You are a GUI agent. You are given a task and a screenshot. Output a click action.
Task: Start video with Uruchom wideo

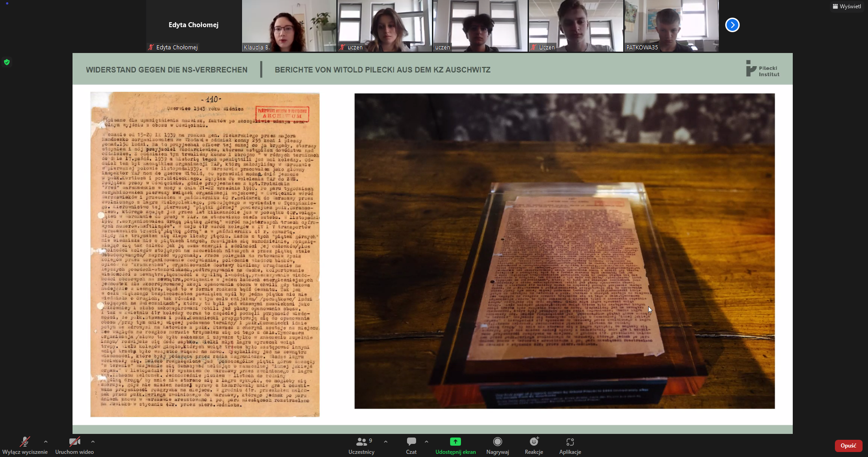pyautogui.click(x=74, y=442)
